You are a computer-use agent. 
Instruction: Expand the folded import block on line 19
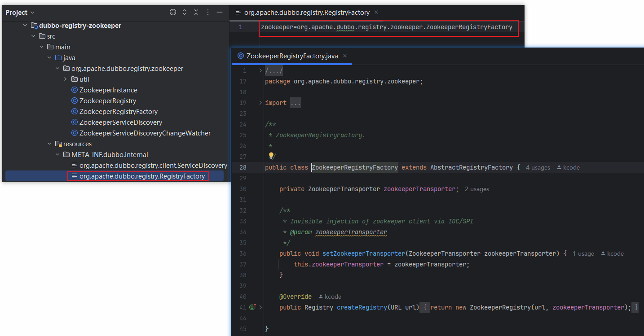coord(260,103)
